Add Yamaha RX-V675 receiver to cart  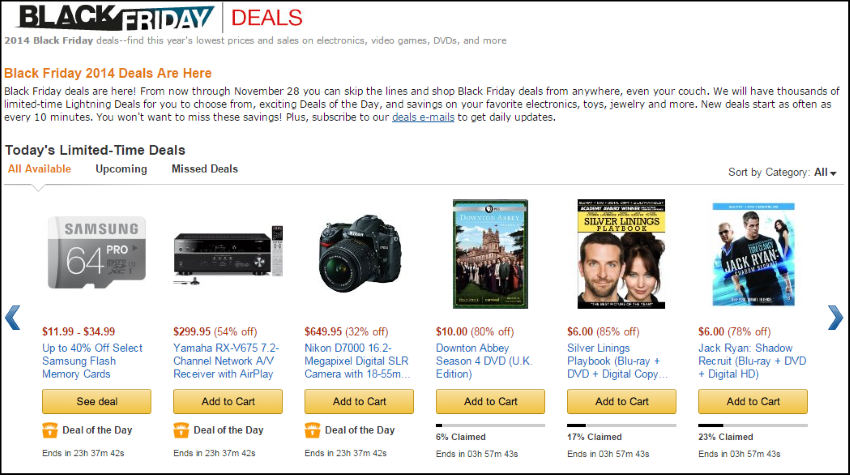[x=228, y=402]
